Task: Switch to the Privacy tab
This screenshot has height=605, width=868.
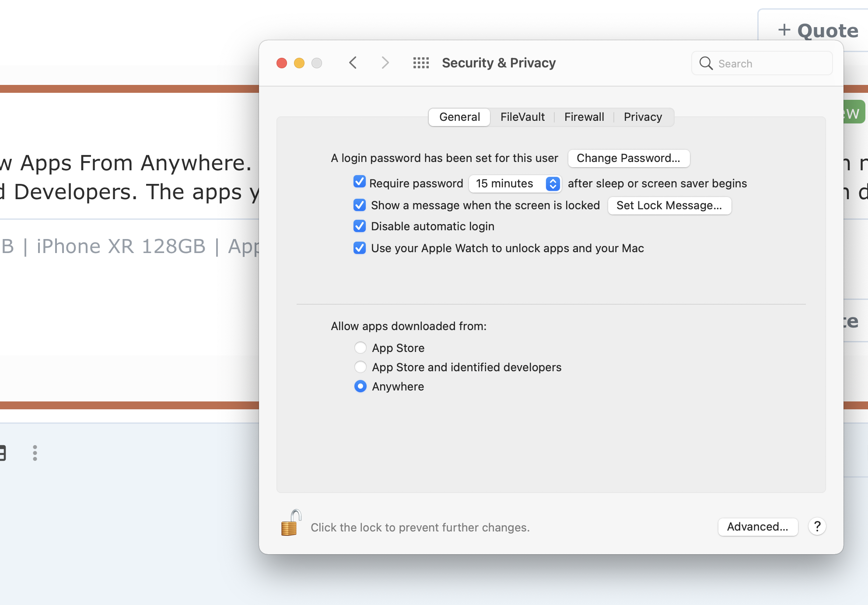Action: point(643,117)
